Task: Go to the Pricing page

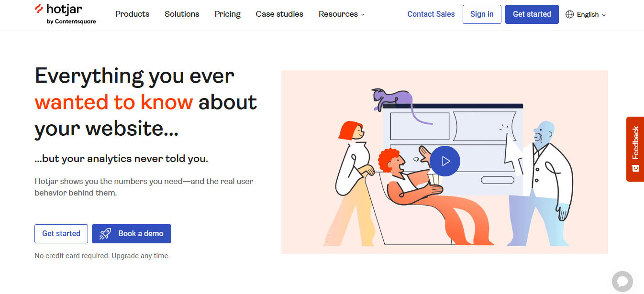Action: click(x=228, y=14)
